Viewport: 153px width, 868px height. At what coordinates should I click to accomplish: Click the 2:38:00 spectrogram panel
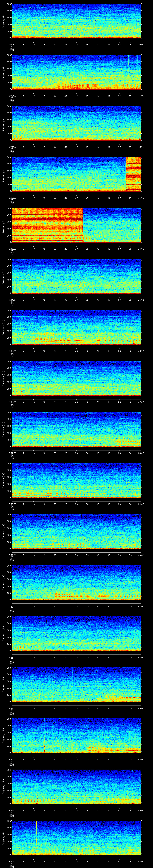coord(76,480)
